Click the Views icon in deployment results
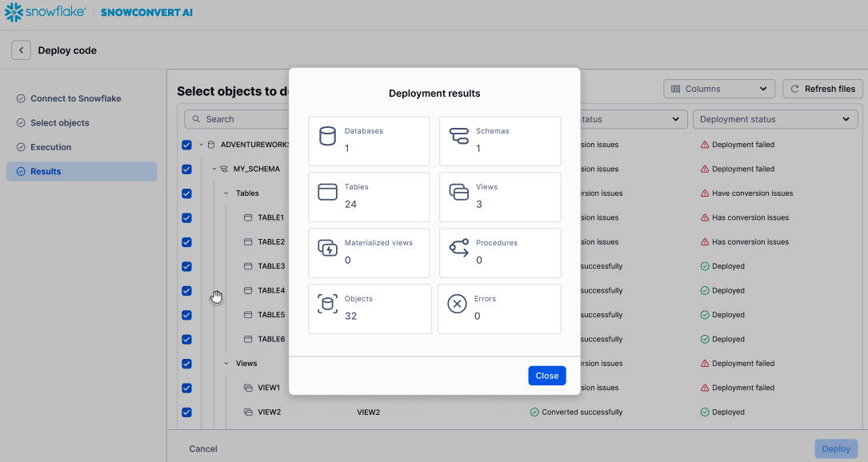 (458, 192)
